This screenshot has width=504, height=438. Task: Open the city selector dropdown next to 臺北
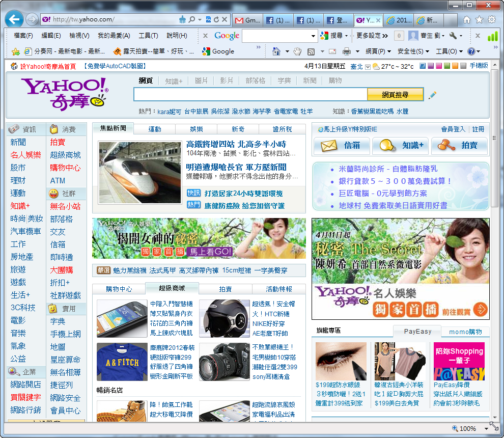point(368,67)
